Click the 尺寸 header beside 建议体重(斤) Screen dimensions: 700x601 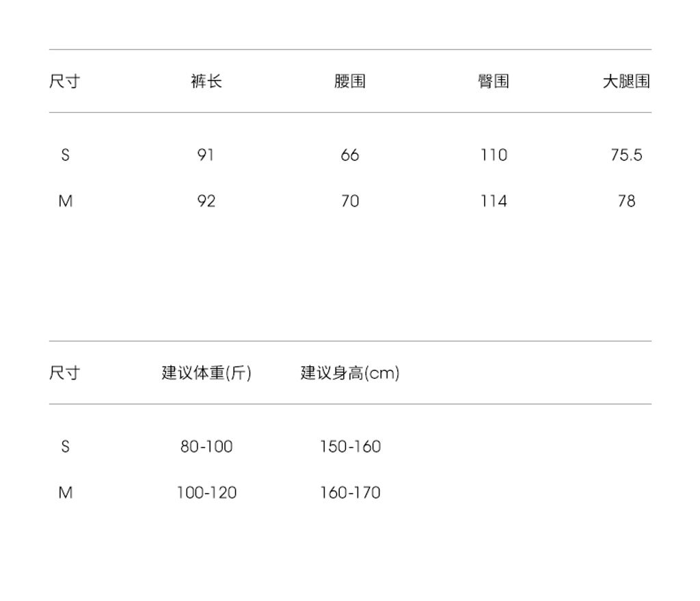coord(64,373)
